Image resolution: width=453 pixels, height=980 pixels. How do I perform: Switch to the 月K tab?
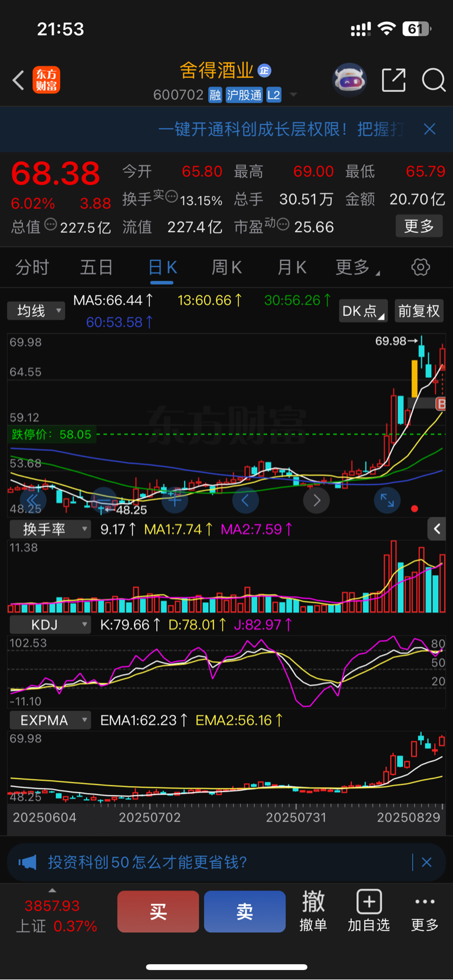point(291,268)
